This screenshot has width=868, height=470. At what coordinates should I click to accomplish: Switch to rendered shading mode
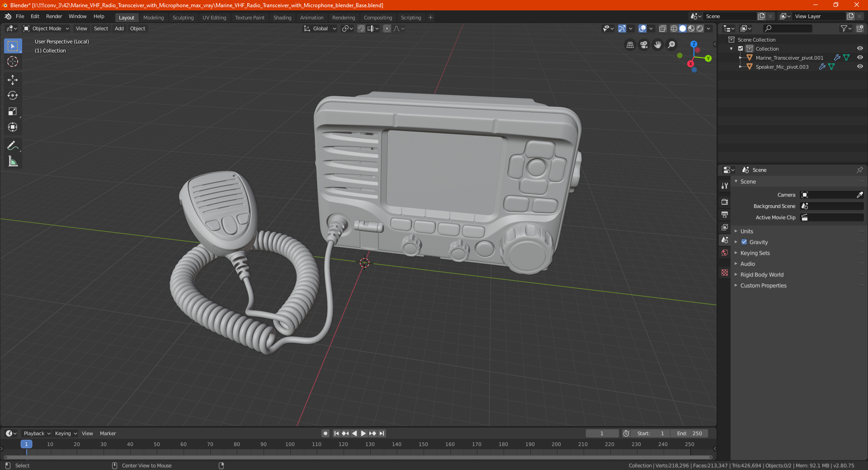coord(700,28)
